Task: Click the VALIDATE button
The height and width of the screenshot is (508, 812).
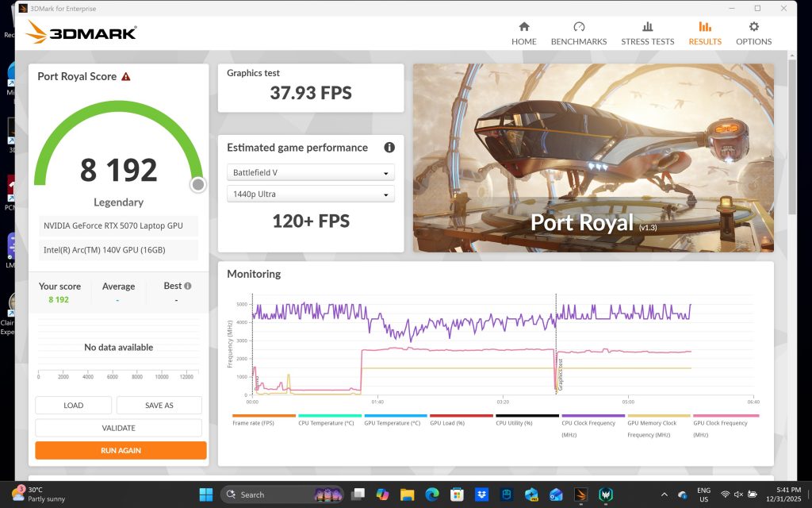Action: 117,427
